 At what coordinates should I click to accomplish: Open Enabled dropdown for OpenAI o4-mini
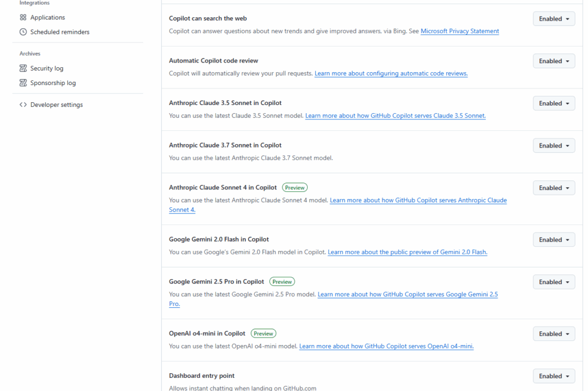tap(554, 334)
